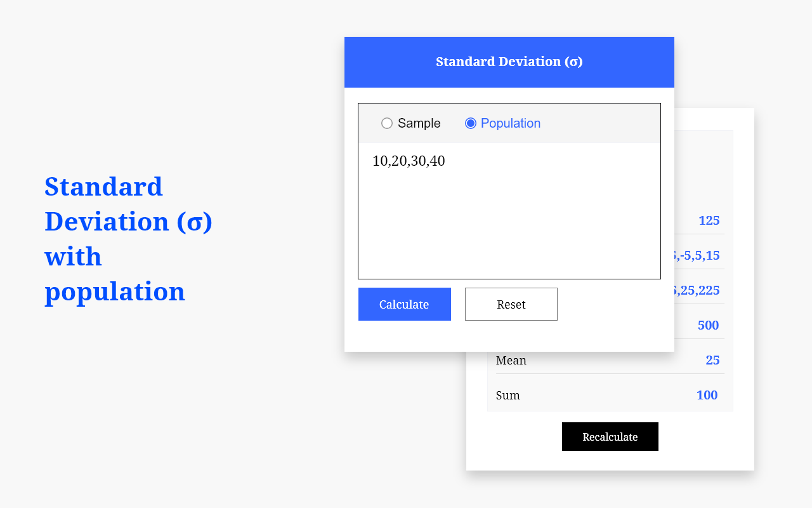Select the Population radio button
The width and height of the screenshot is (812, 508).
point(471,123)
